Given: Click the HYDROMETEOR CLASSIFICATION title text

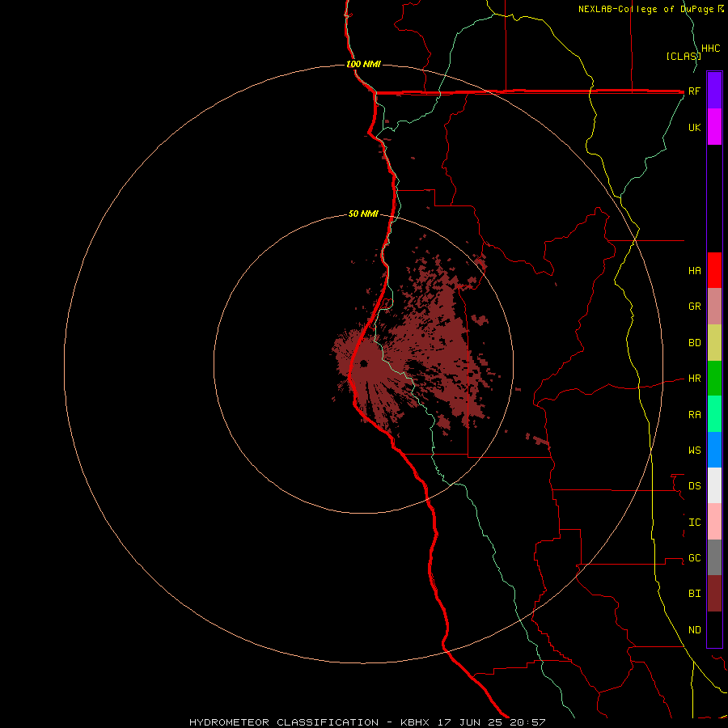Looking at the screenshot, I should 284,722.
